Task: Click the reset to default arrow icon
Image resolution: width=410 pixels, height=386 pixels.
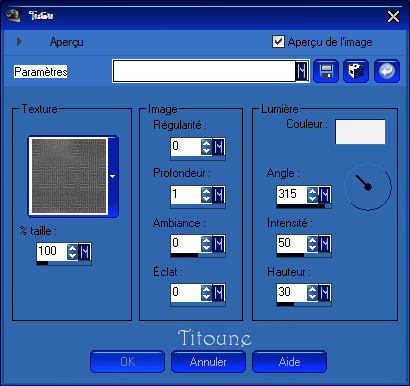Action: click(387, 71)
